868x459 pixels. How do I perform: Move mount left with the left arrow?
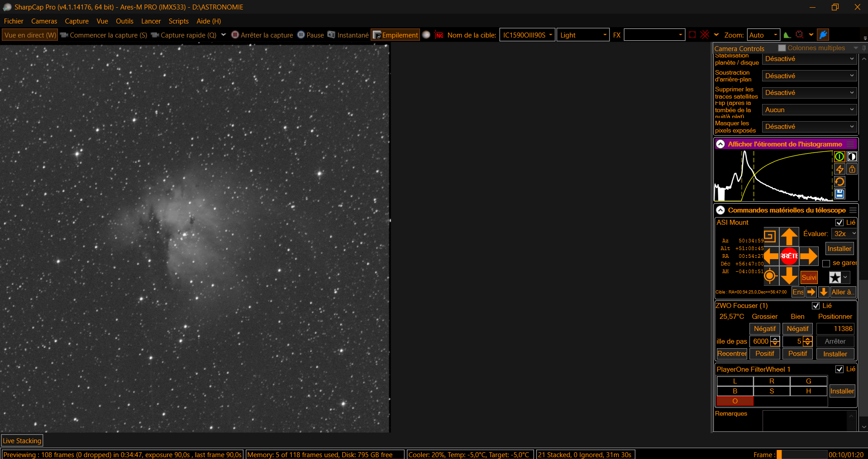pos(771,256)
